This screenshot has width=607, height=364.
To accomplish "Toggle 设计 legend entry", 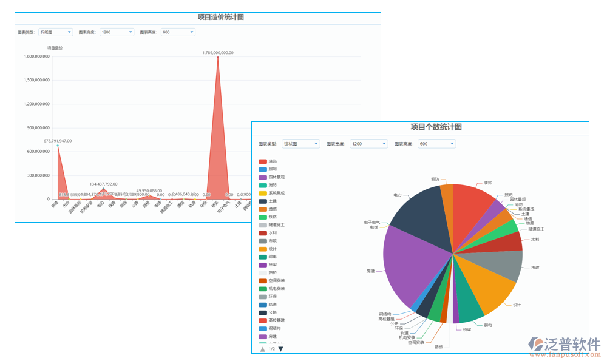I will (x=268, y=249).
